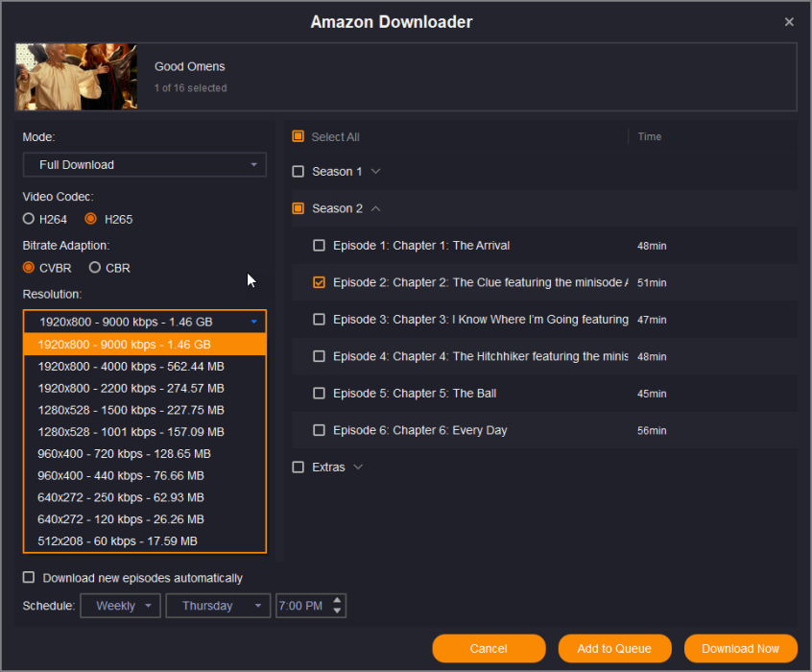The width and height of the screenshot is (812, 672).
Task: Check Episode 1: The Arrival checkbox
Action: coord(319,245)
